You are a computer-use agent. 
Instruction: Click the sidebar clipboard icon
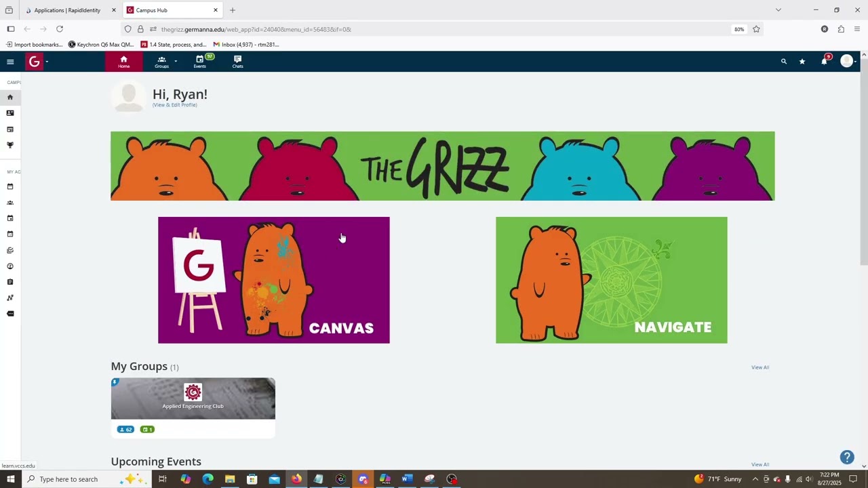tap(10, 282)
